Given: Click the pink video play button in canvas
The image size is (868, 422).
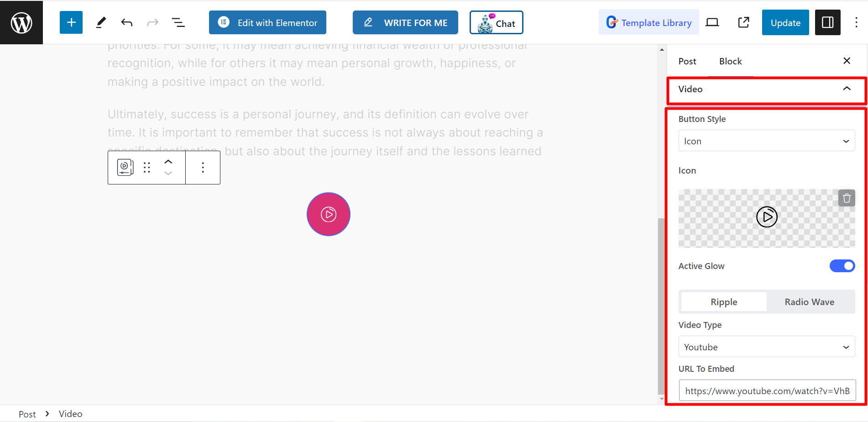Looking at the screenshot, I should [329, 214].
